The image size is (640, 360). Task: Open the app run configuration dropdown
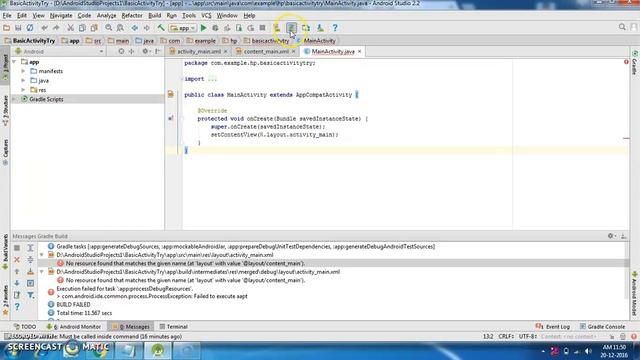click(183, 28)
